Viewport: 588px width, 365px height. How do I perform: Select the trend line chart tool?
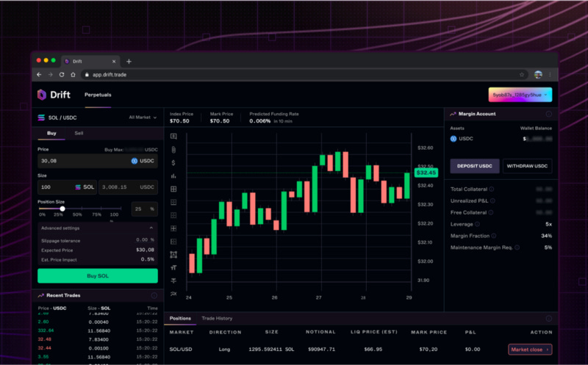(173, 294)
